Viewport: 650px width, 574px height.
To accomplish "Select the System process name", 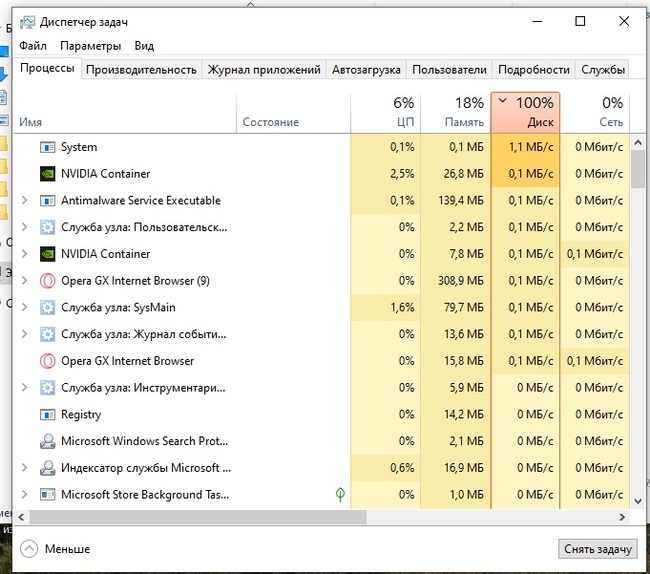I will [x=79, y=147].
